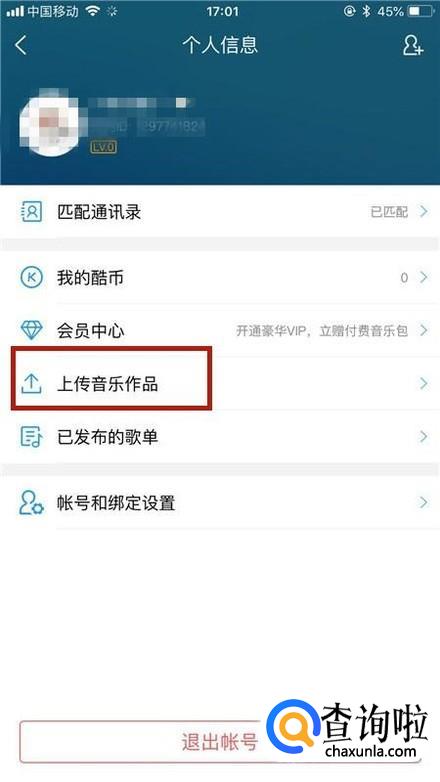Tap the K coin icon
Screen dimensions: 440x782
[x=31, y=277]
